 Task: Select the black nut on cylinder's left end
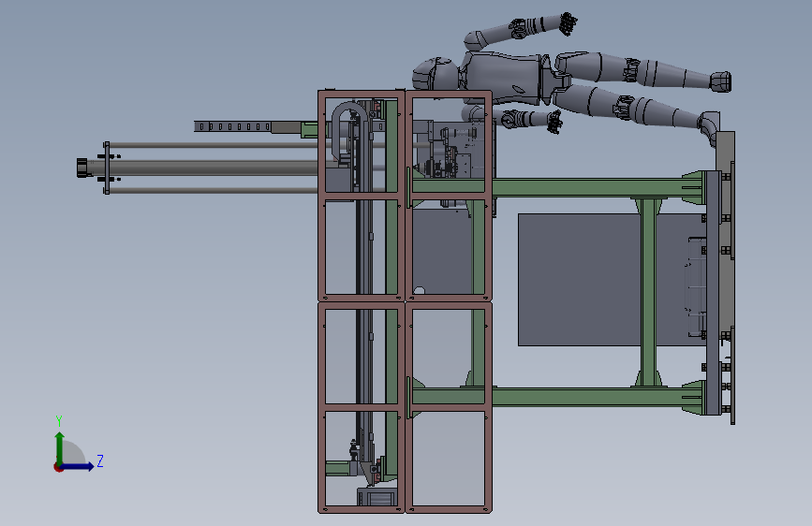pos(82,168)
